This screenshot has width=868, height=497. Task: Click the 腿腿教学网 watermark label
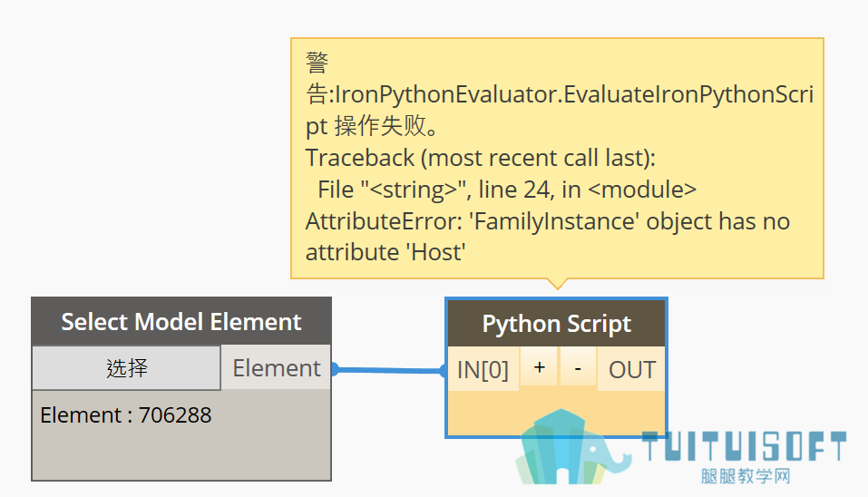coord(746,476)
